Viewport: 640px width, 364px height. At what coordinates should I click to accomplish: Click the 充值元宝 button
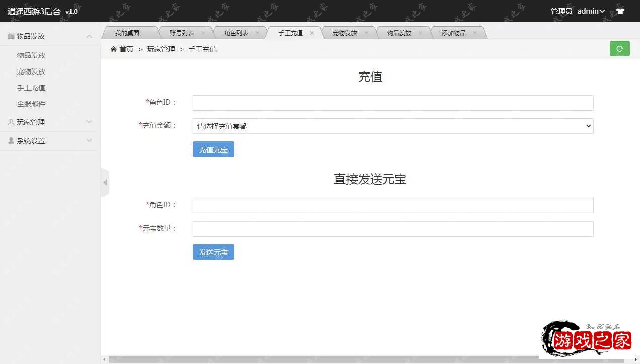[213, 149]
